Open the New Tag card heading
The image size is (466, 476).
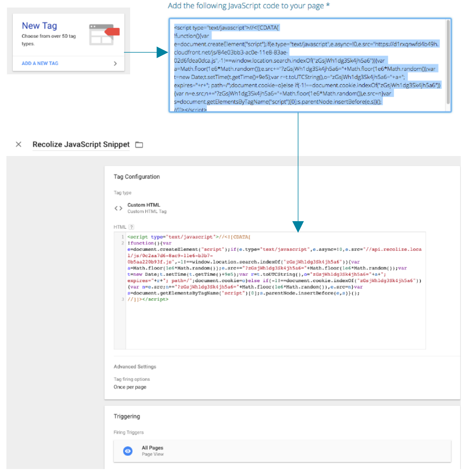coord(39,26)
